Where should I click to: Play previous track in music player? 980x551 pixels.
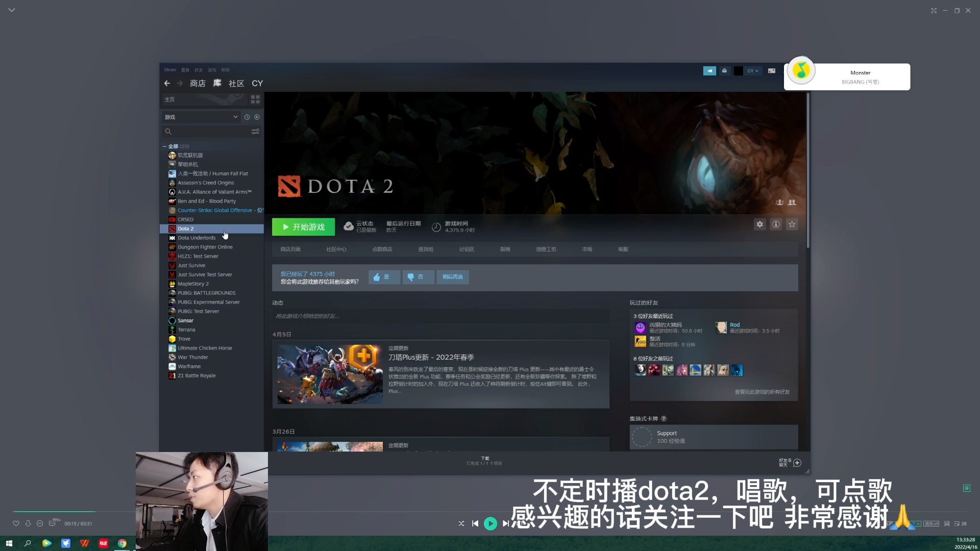pos(475,523)
